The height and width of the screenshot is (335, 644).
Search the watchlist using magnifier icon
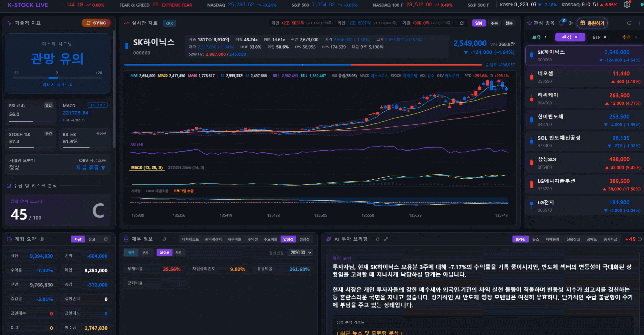629,23
